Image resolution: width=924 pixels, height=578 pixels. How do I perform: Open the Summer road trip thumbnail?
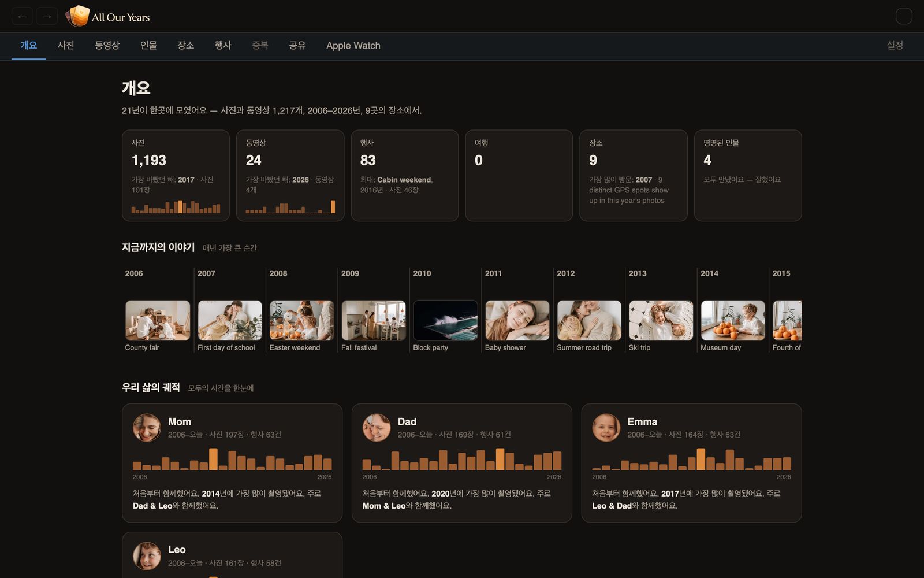pyautogui.click(x=589, y=320)
